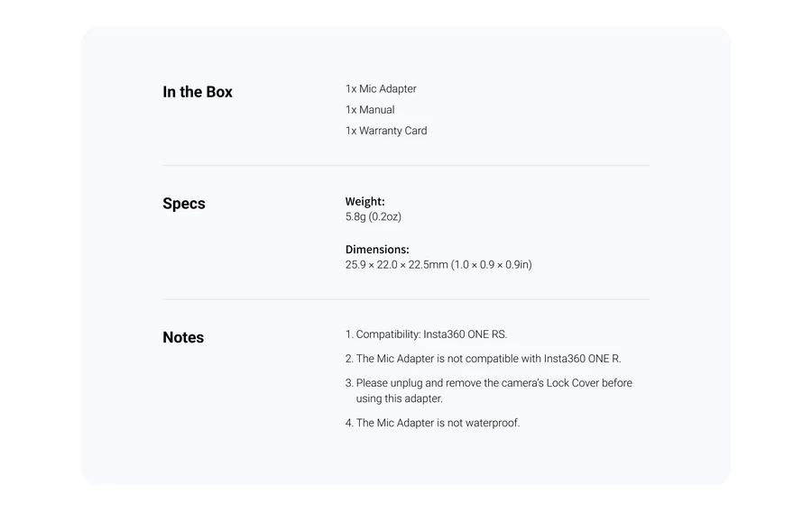This screenshot has width=812, height=512.
Task: Click the divider line above the Notes section
Action: pyautogui.click(x=406, y=299)
